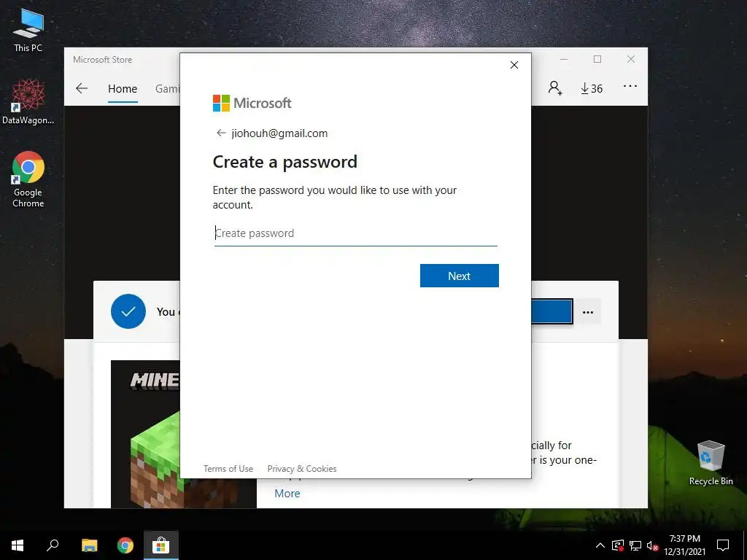
Task: Open taskbar search icon
Action: [53, 545]
